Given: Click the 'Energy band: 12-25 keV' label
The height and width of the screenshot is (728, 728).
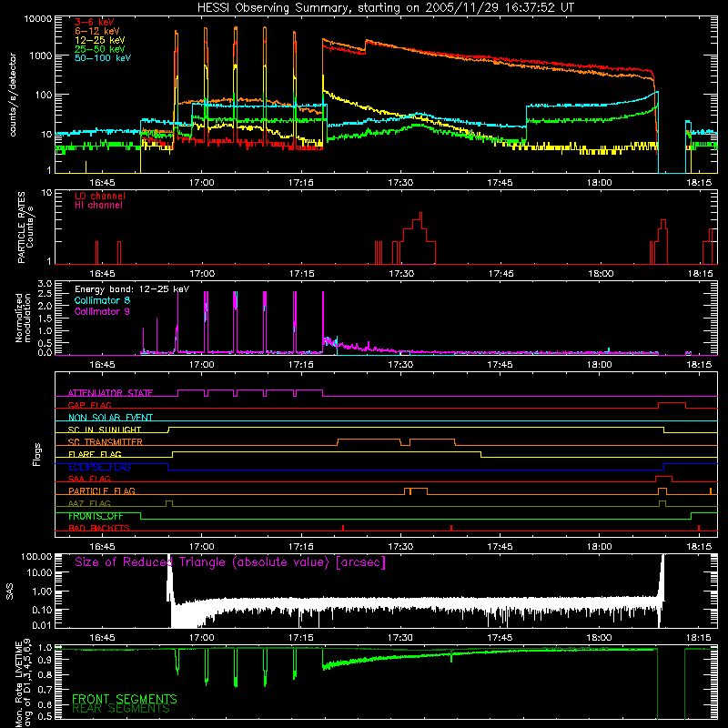Looking at the screenshot, I should (132, 289).
